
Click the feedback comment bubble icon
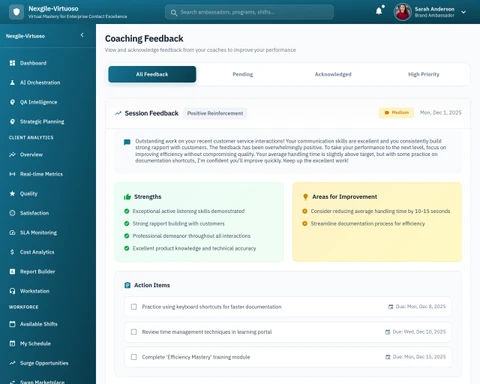pos(127,142)
